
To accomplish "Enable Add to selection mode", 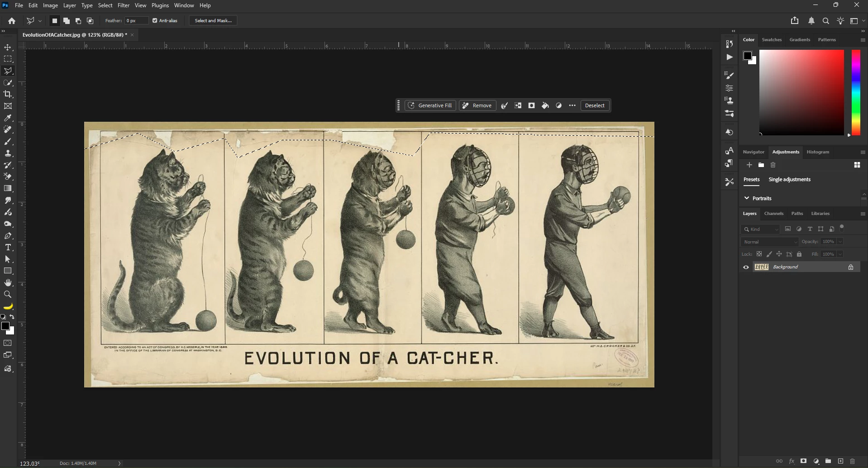I will point(67,21).
